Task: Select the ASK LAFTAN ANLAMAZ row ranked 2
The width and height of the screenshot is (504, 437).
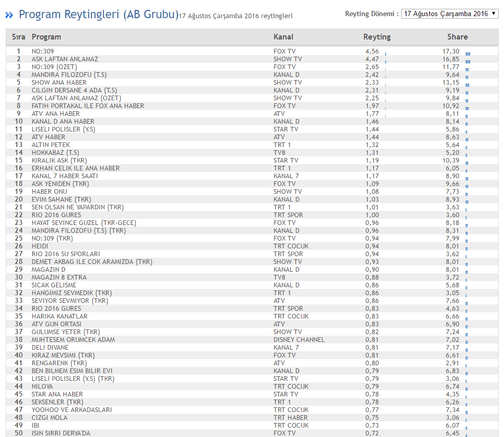Action: point(252,59)
